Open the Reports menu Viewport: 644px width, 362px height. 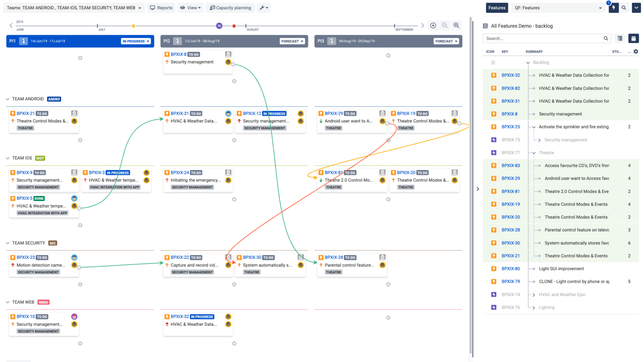161,8
